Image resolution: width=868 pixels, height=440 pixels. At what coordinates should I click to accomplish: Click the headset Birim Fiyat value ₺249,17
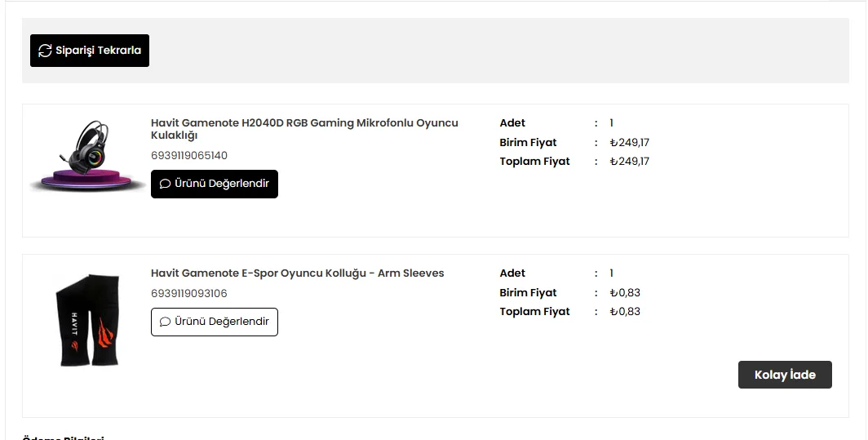click(629, 143)
